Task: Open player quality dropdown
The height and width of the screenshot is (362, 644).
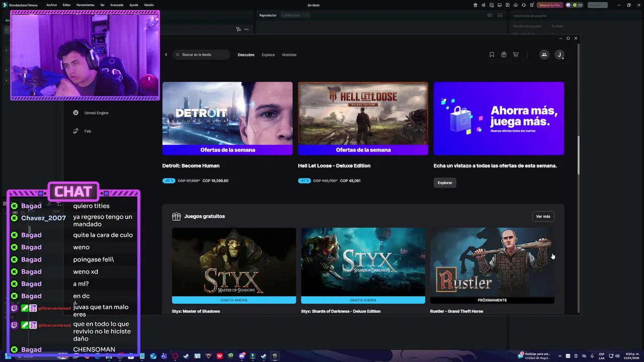Action: click(x=295, y=15)
